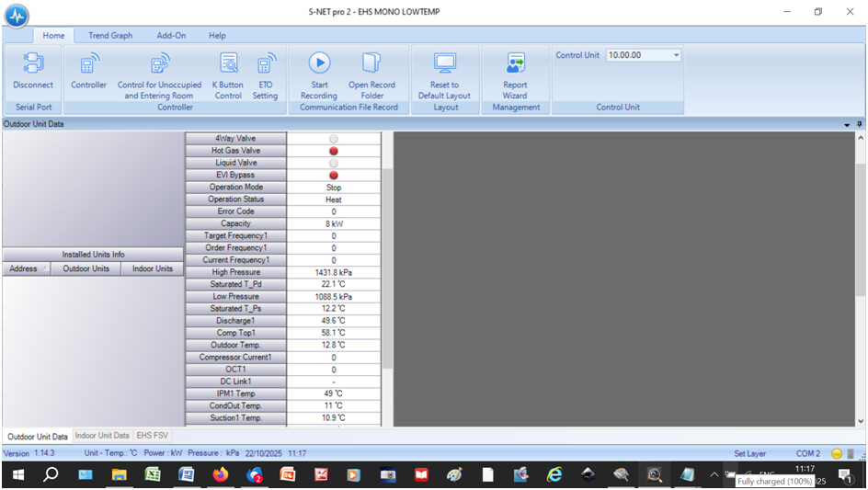Viewport: 868px width, 490px height.
Task: Click the Windows Start button
Action: pos(17,475)
